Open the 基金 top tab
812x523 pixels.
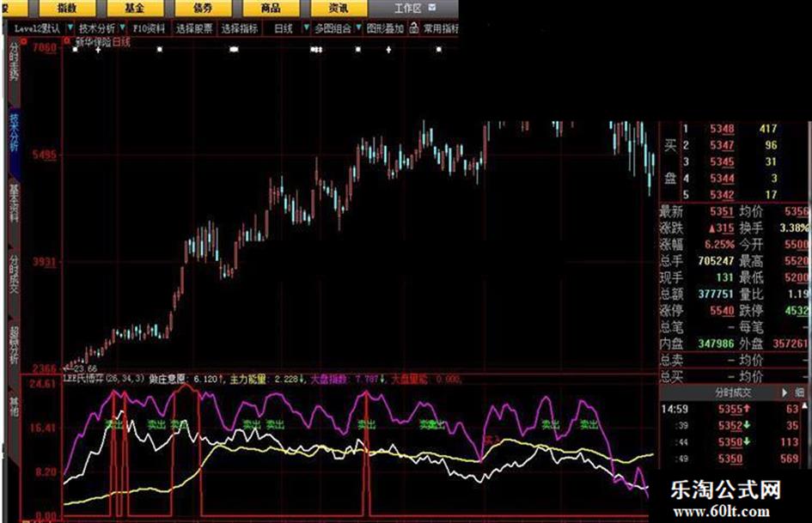(135, 8)
